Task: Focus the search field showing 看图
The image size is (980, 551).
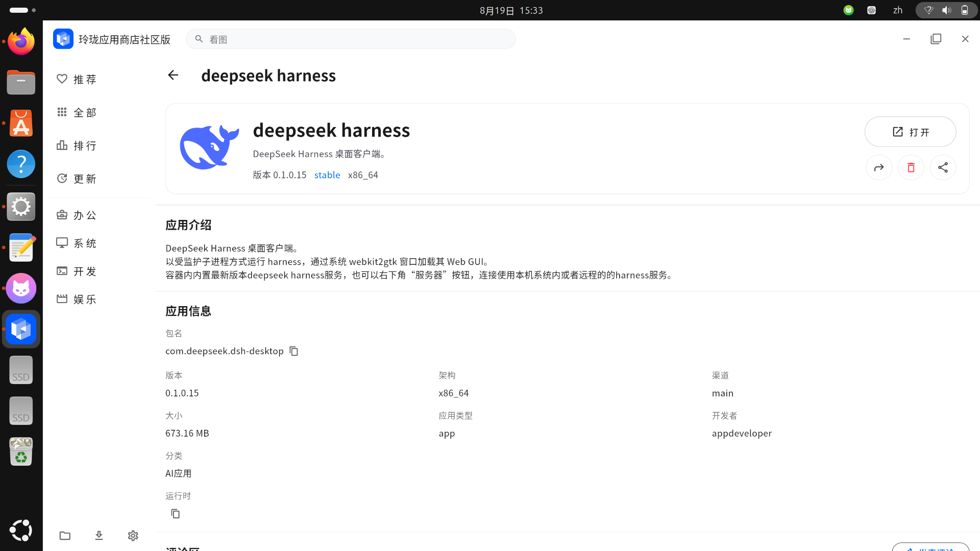Action: click(351, 39)
